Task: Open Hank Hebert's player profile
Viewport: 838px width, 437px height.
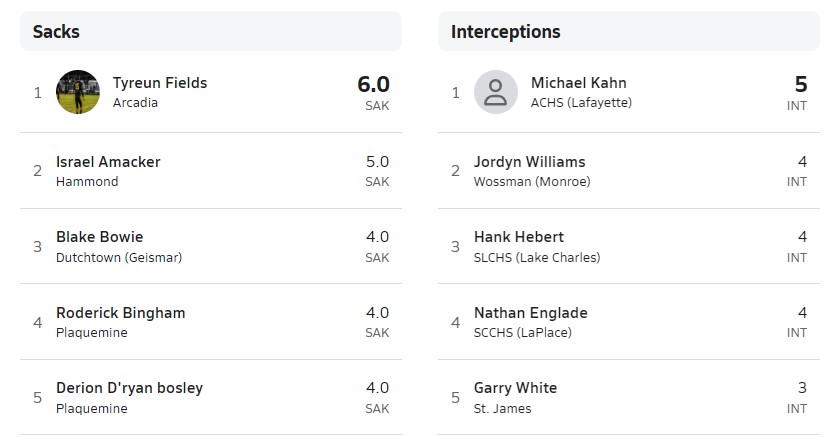Action: coord(519,237)
